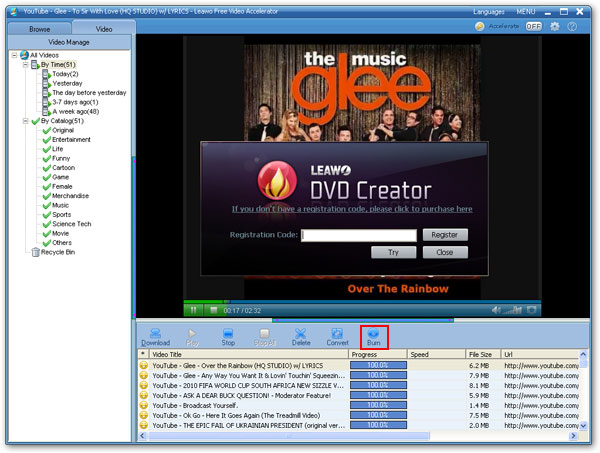Select The day before yesterday tree item
The height and width of the screenshot is (453, 600).
pyautogui.click(x=89, y=93)
